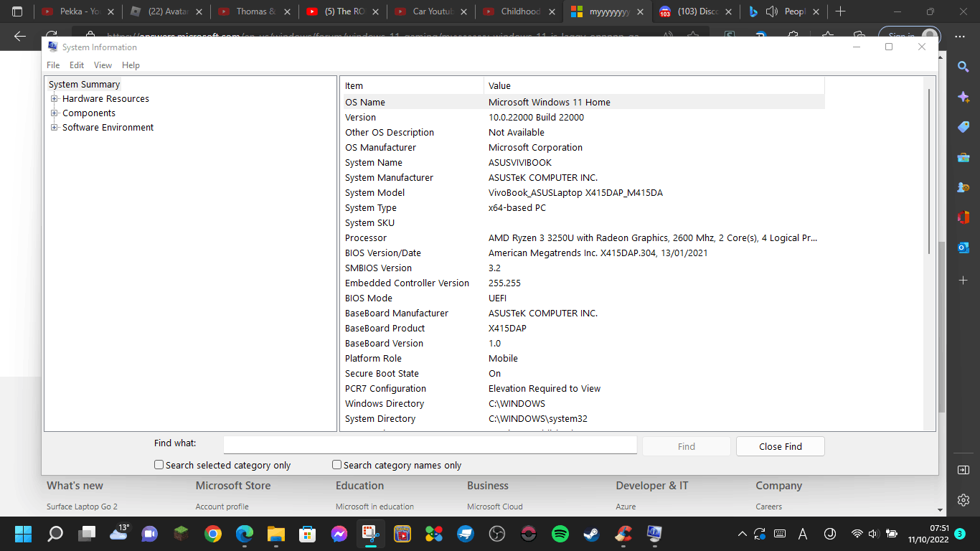Open Edge tab actions menu icon
980x551 pixels.
click(x=17, y=11)
